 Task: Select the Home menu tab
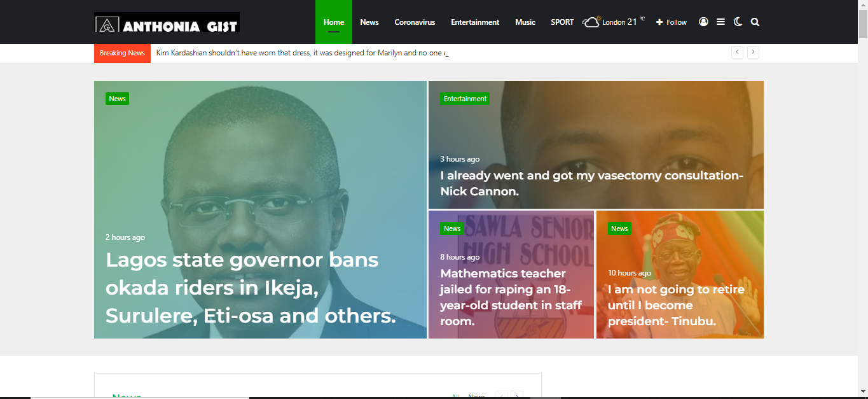pyautogui.click(x=334, y=22)
